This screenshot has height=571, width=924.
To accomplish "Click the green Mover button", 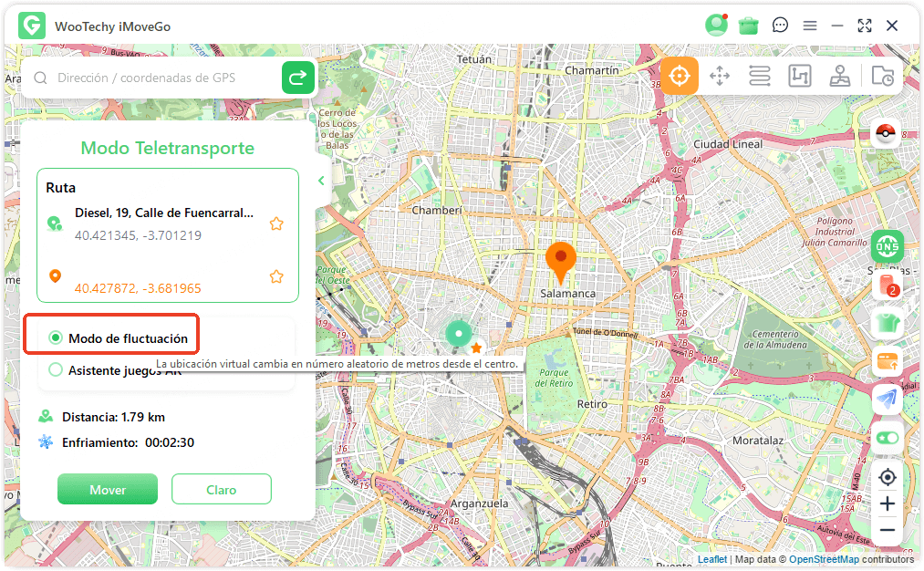I will [x=108, y=490].
